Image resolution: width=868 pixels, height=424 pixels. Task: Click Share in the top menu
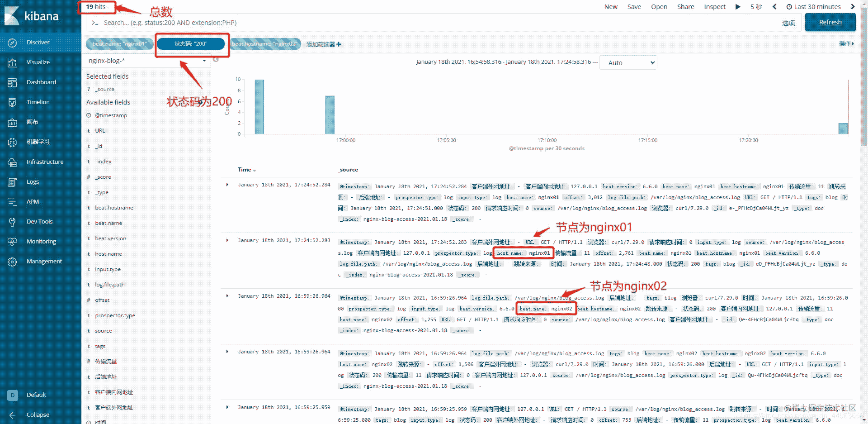pos(685,7)
